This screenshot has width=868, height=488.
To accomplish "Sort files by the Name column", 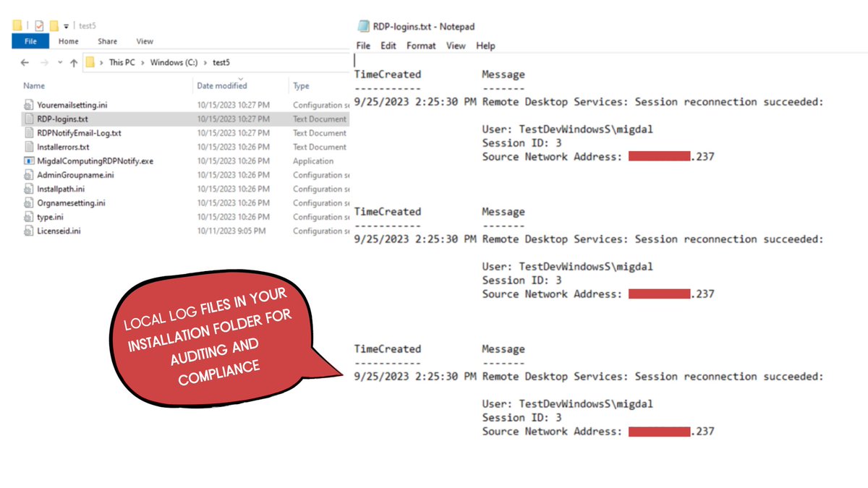I will (x=34, y=86).
